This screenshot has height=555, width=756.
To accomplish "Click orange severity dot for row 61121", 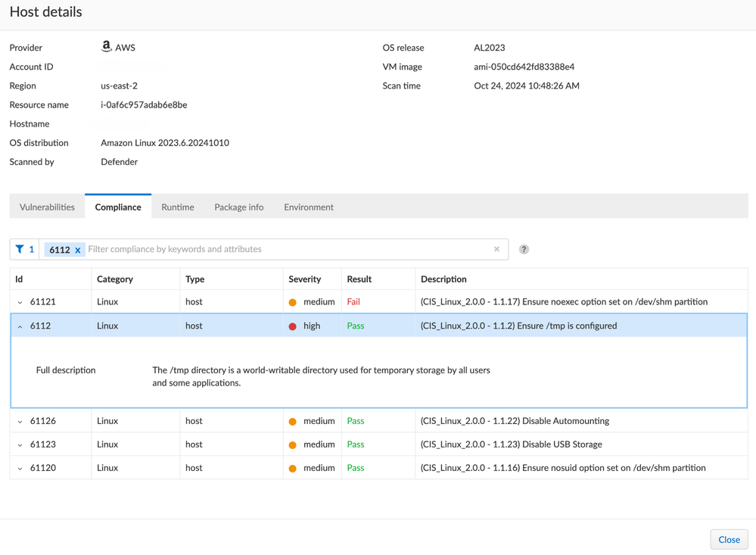I will pos(293,302).
